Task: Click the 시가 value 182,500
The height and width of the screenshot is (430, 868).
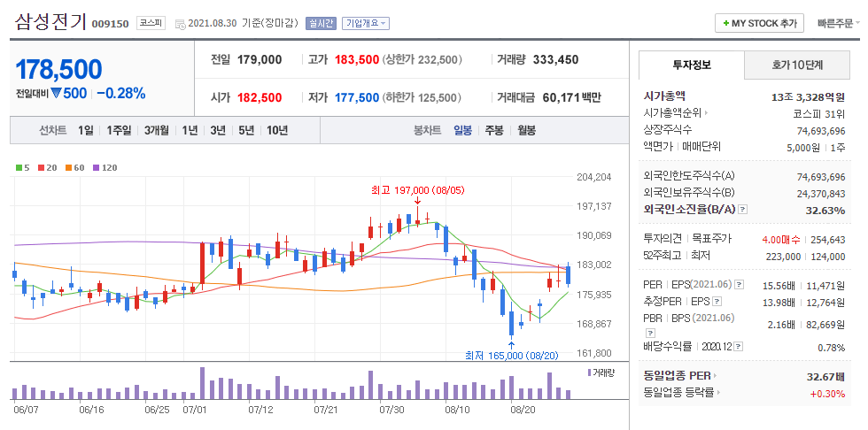Action: click(x=259, y=98)
